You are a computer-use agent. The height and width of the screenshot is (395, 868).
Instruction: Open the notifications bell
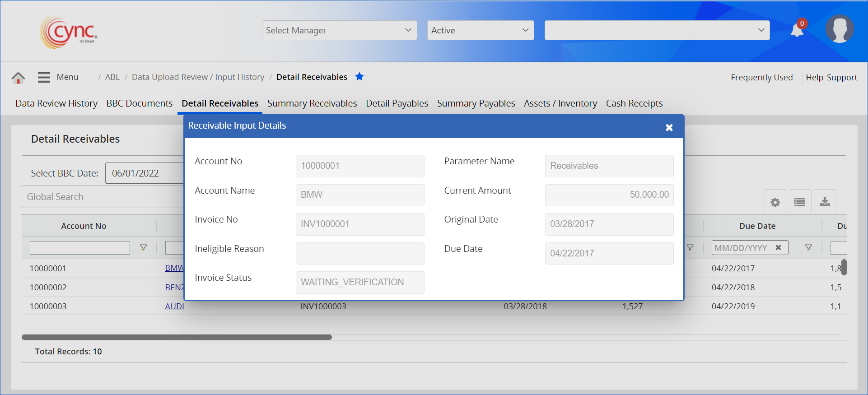[797, 30]
